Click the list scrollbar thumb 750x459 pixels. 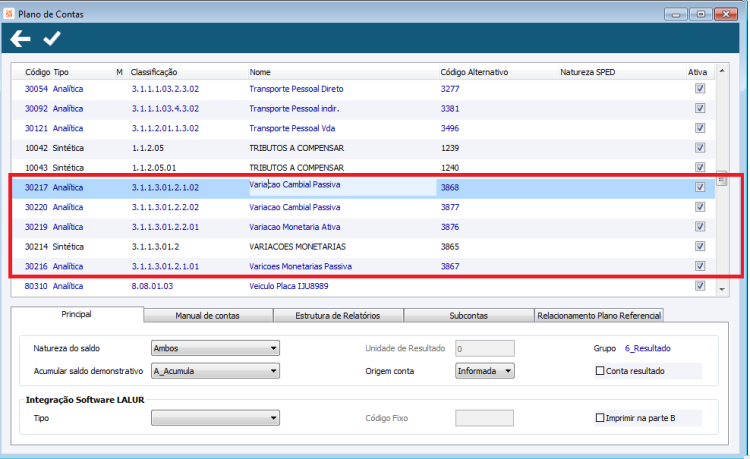tap(722, 179)
